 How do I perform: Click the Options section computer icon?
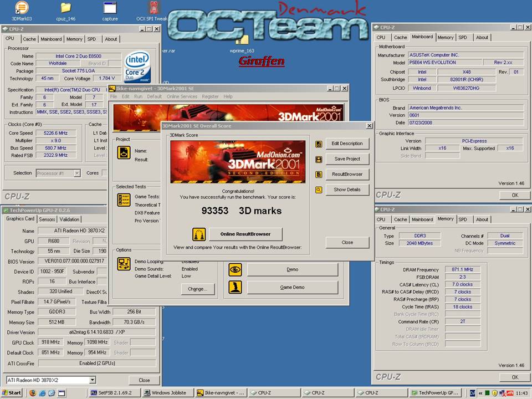[x=124, y=264]
